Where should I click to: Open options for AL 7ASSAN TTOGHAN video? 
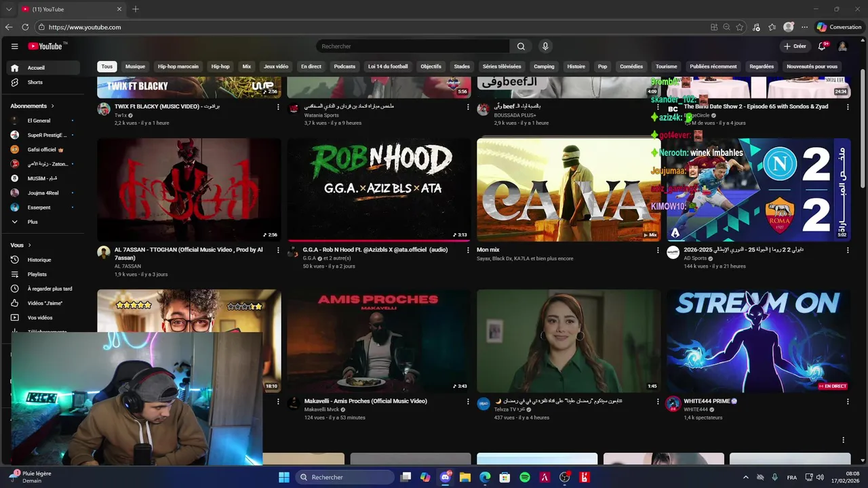[x=278, y=250]
